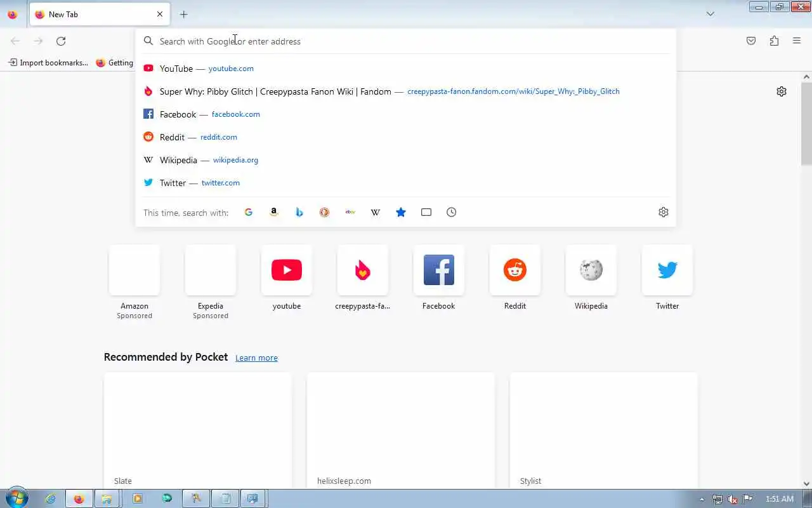Image resolution: width=812 pixels, height=508 pixels.
Task: Click the muted volume tray icon
Action: 733,499
